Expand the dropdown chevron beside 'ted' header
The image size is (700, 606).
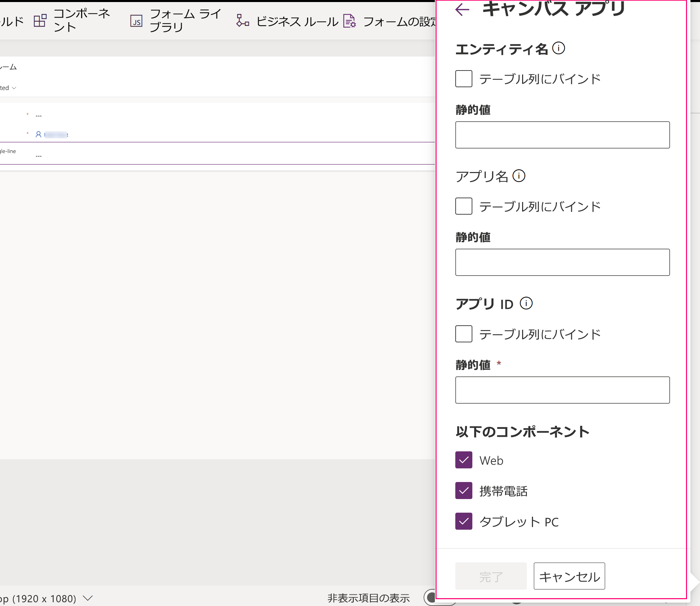click(x=14, y=88)
